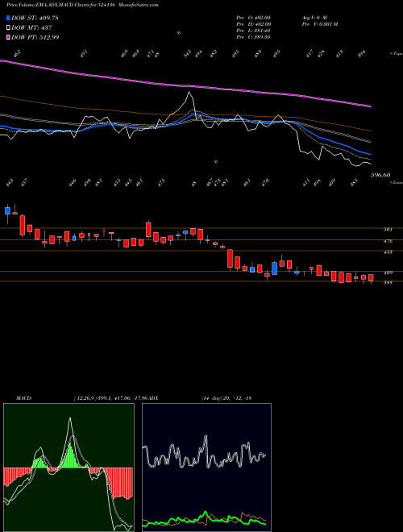Image resolution: width=403 pixels, height=532 pixels.
Task: Click the '(14 day) 20, +12, -18' ADX values
Action: (x=226, y=398)
